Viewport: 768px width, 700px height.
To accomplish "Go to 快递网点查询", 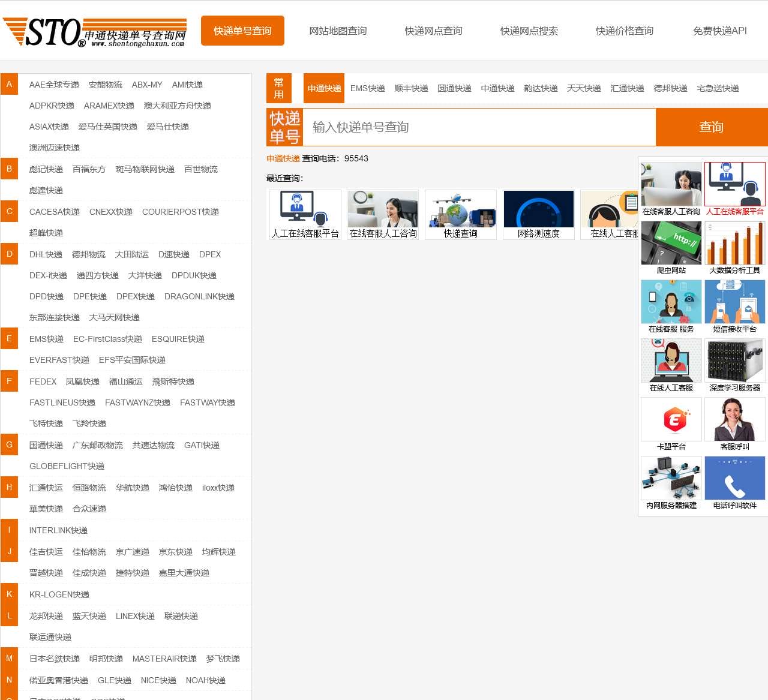I will click(x=433, y=31).
